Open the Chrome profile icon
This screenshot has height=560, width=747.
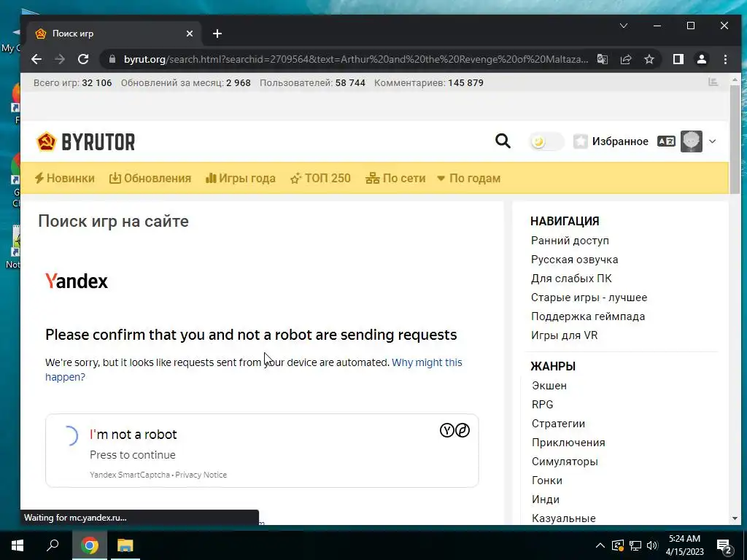(x=702, y=59)
